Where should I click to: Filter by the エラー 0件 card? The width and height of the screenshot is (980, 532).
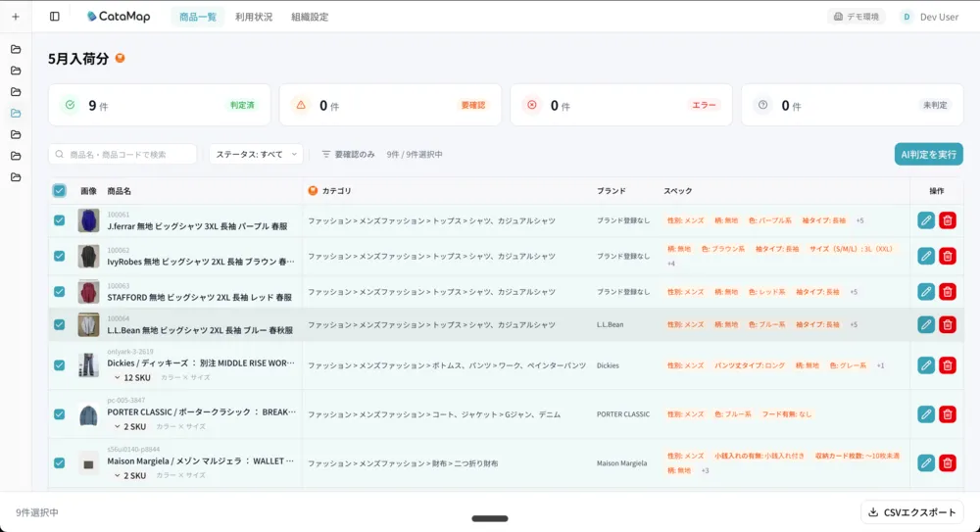pyautogui.click(x=621, y=105)
